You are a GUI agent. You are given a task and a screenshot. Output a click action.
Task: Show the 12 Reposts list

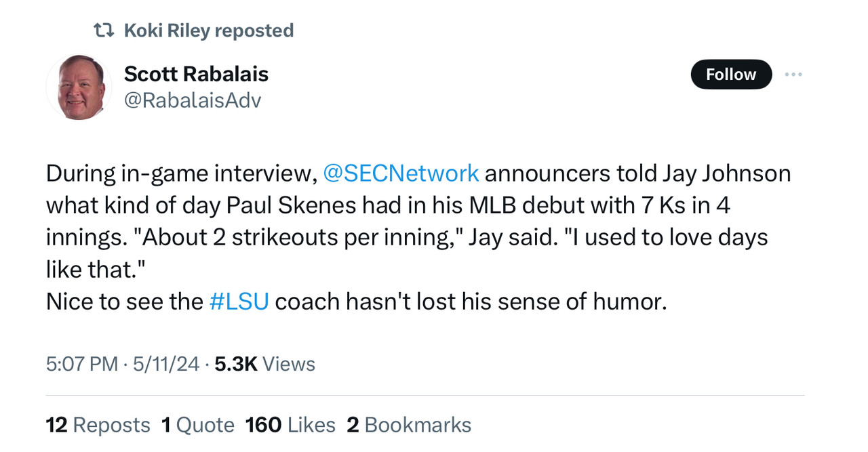(x=98, y=425)
